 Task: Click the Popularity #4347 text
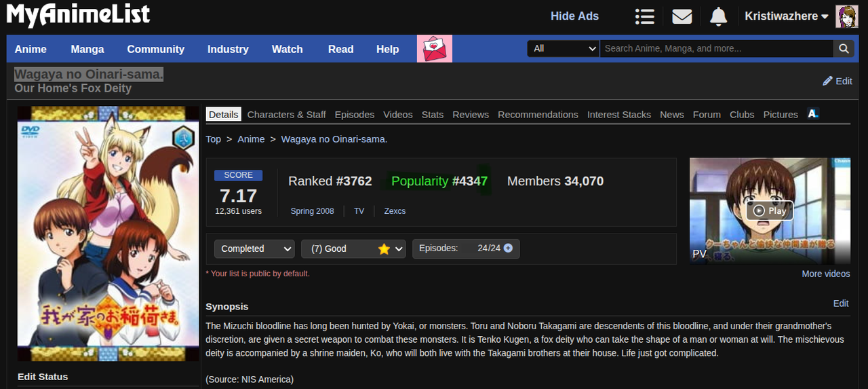(x=439, y=181)
